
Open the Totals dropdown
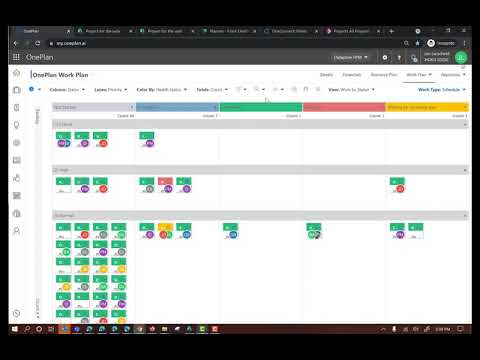(x=212, y=90)
